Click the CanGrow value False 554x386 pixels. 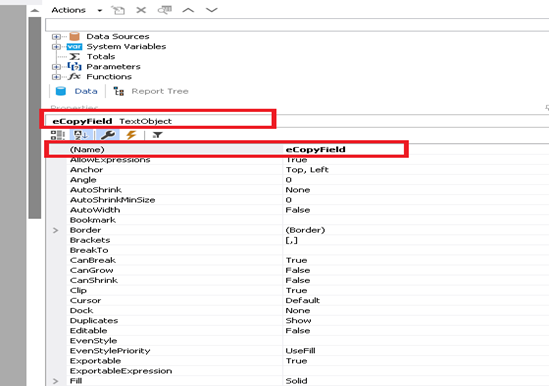click(298, 271)
